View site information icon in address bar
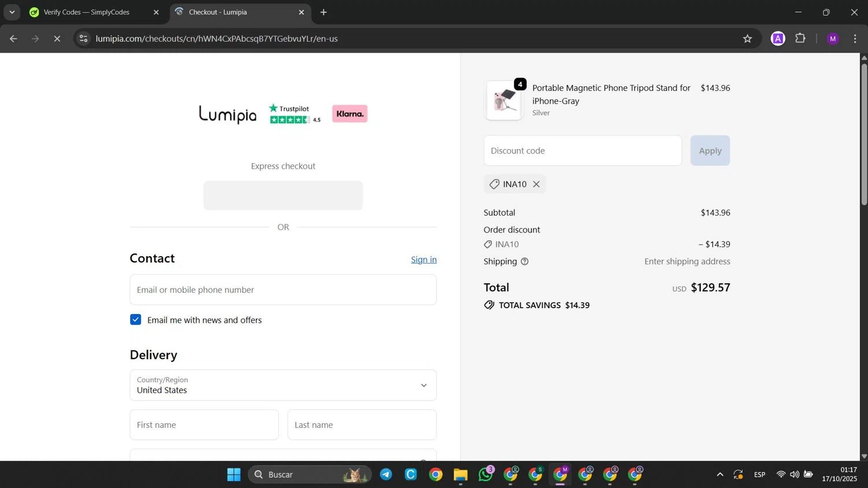Viewport: 868px width, 488px height. [83, 39]
